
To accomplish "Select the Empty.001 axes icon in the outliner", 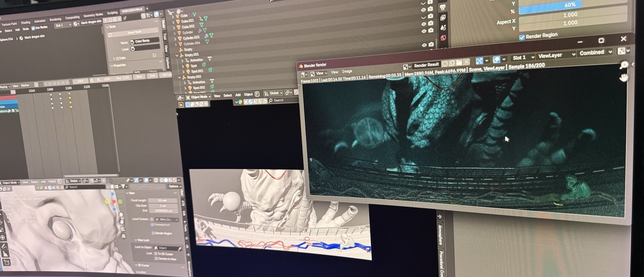I will (x=182, y=55).
